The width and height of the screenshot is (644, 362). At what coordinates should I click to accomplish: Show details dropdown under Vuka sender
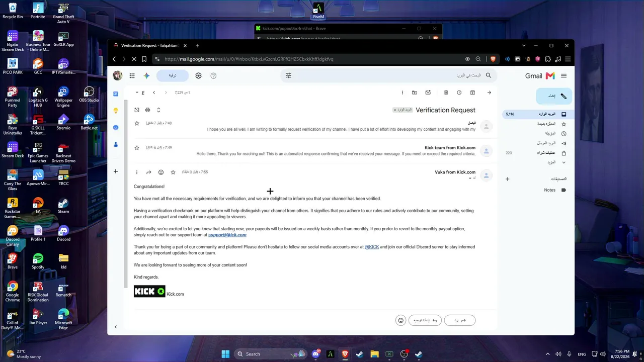470,178
